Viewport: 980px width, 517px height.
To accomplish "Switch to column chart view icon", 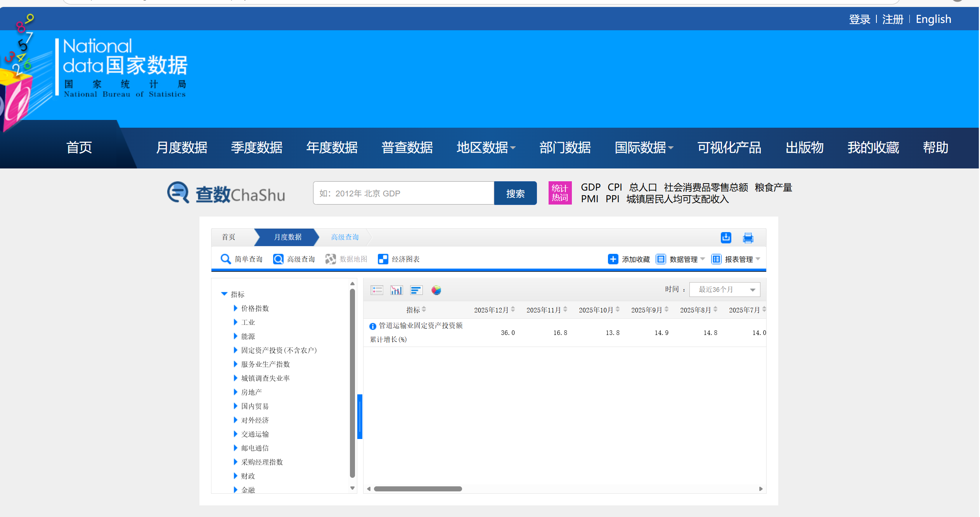I will click(396, 290).
